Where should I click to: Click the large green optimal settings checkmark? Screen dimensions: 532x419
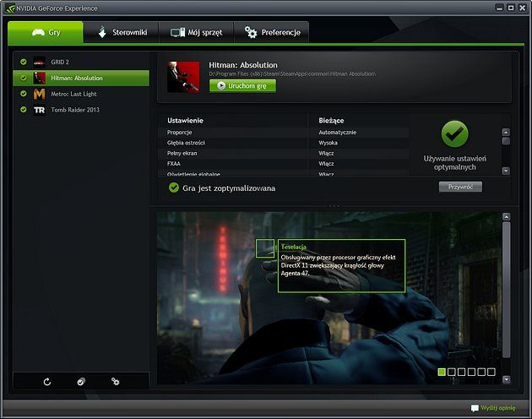[454, 133]
